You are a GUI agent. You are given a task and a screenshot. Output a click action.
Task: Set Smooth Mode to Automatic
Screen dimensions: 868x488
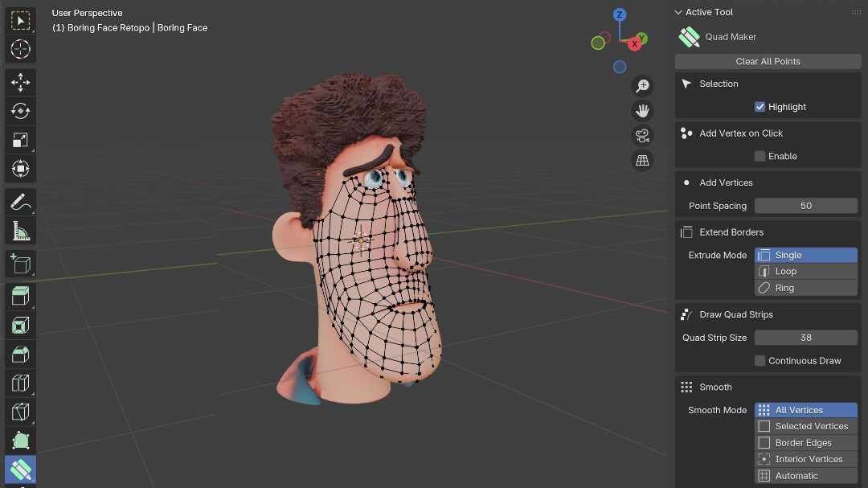806,476
